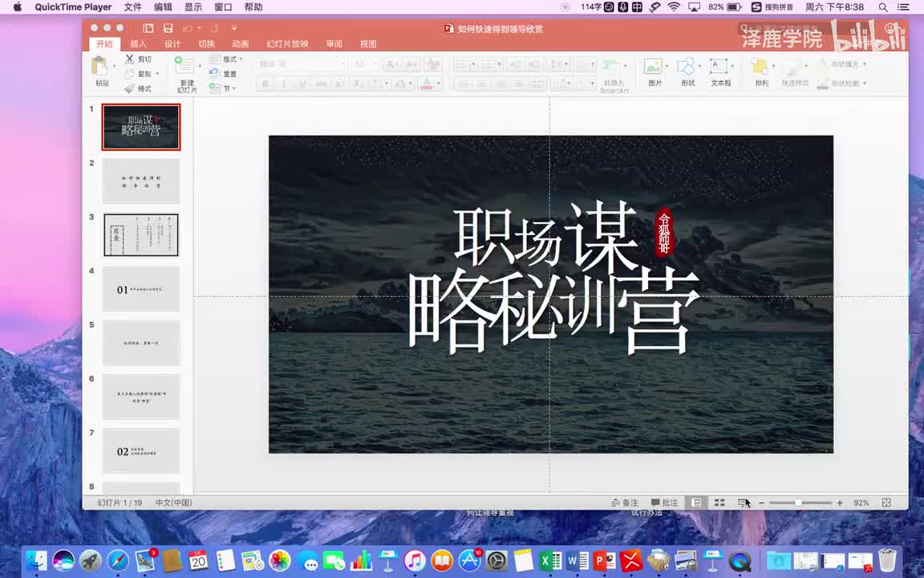Click the Text Box 文本框 icon
This screenshot has width=924, height=578.
tap(719, 66)
